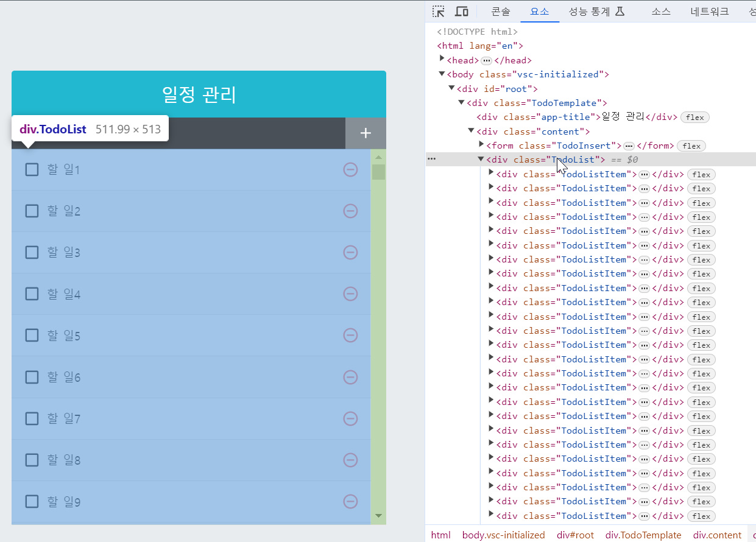The height and width of the screenshot is (542, 756).
Task: Open the 콘솔 tab
Action: pyautogui.click(x=501, y=11)
